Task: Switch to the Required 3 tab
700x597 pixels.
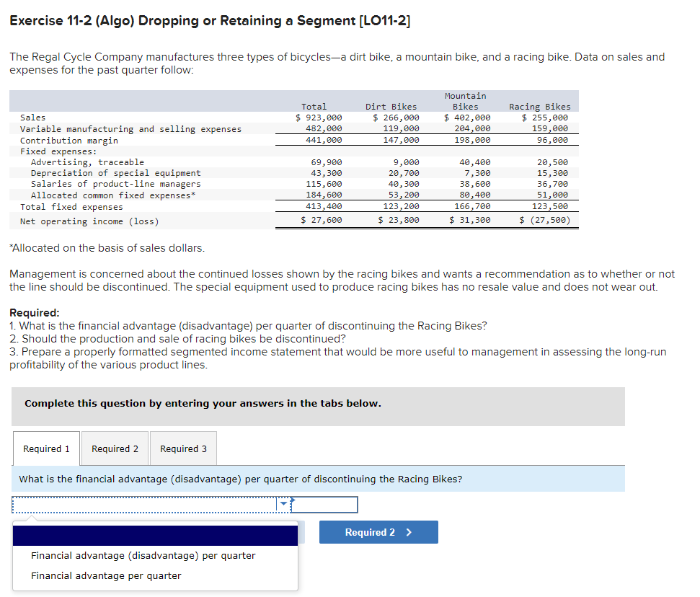Action: click(x=182, y=448)
